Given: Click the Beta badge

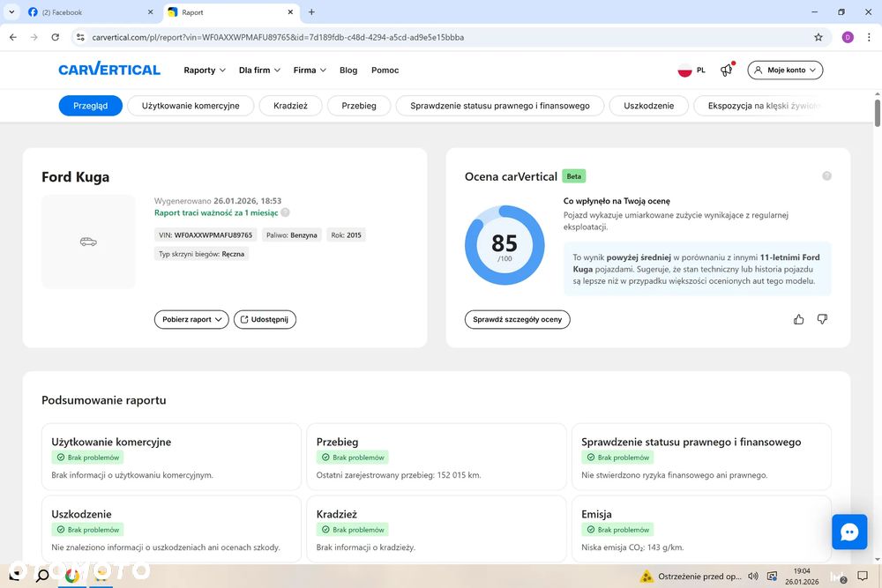Looking at the screenshot, I should coord(574,176).
